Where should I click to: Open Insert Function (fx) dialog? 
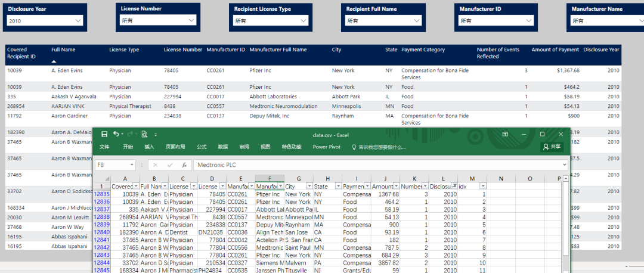(184, 165)
